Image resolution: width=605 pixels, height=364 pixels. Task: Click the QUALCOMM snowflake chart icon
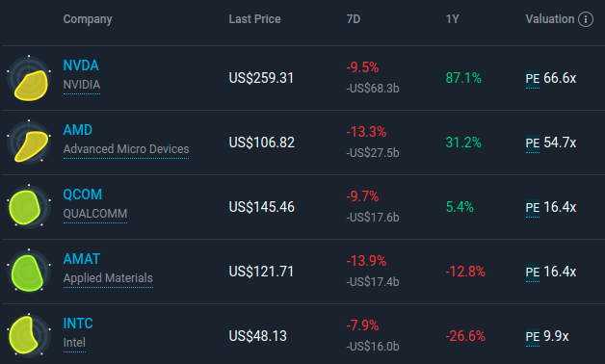tap(29, 207)
